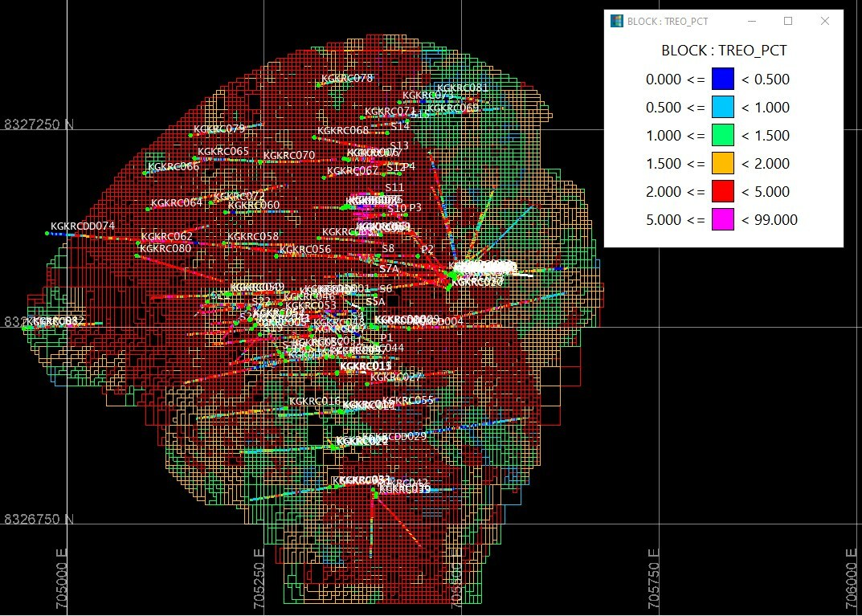Pick the green 1.000–1.500 legend swatch
The width and height of the screenshot is (862, 616).
[x=723, y=135]
